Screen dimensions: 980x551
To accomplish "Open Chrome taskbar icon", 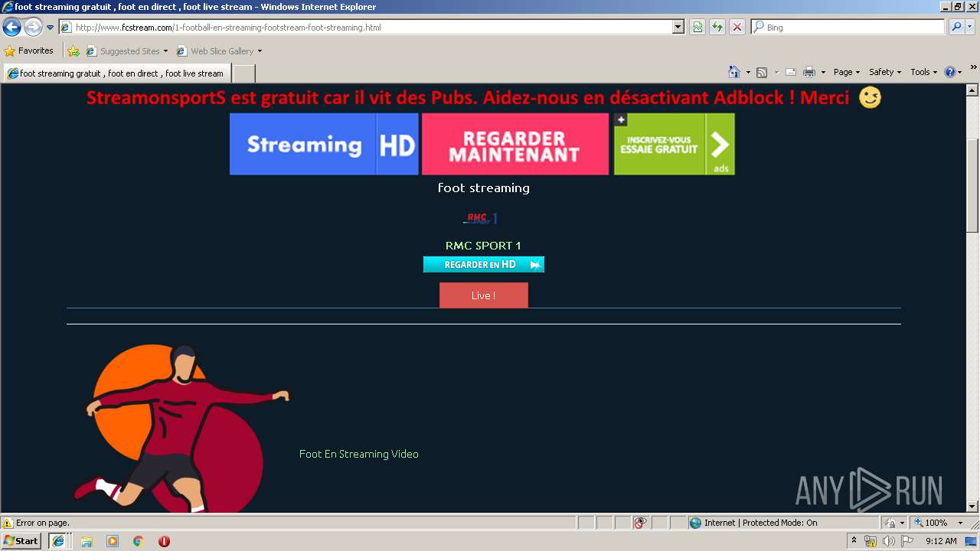I will [138, 541].
